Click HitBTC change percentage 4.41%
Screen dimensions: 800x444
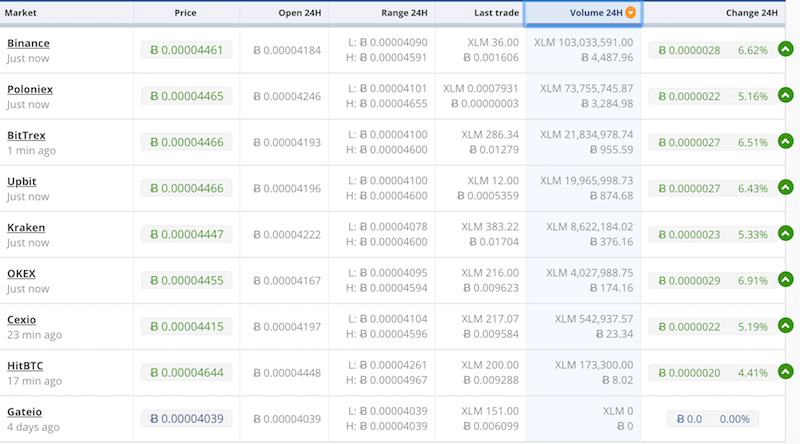[753, 373]
